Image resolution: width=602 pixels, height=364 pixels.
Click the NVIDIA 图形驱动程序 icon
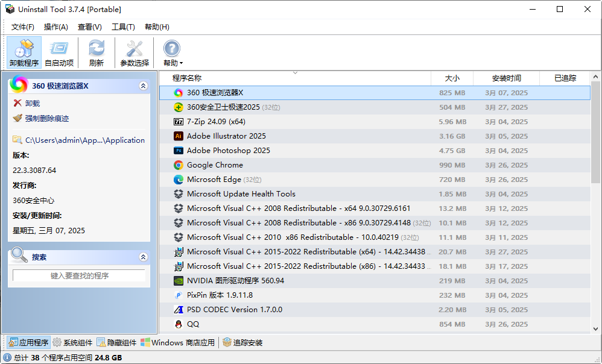pos(178,281)
